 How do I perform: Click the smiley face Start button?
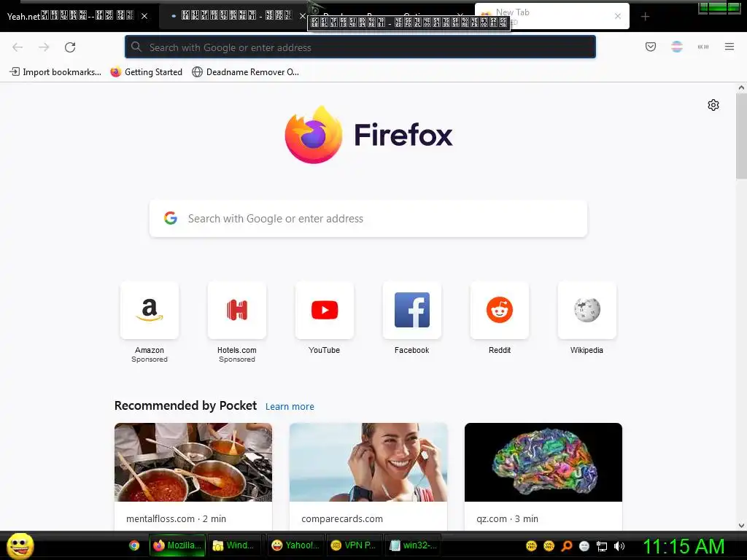(x=20, y=545)
